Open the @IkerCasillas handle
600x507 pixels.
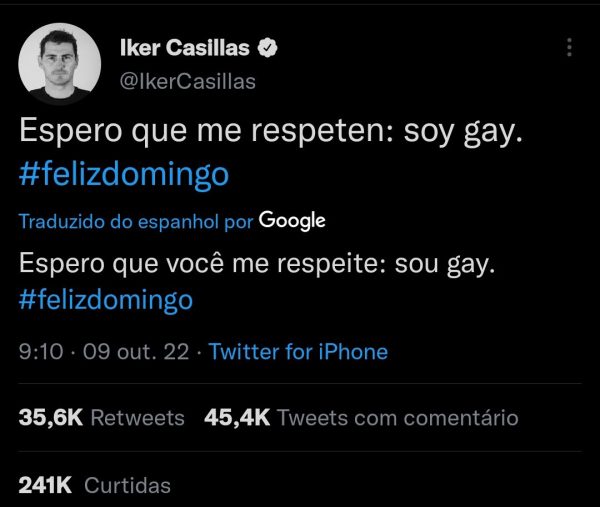tap(188, 82)
